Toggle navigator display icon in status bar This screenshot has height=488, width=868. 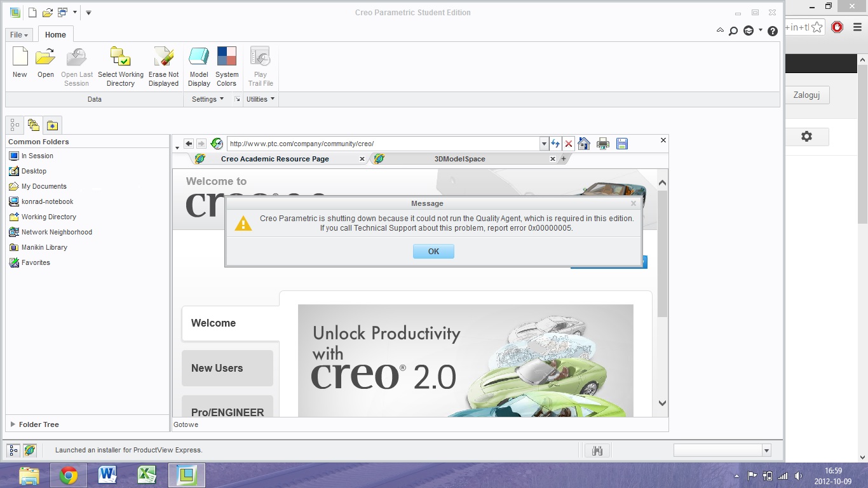[14, 451]
